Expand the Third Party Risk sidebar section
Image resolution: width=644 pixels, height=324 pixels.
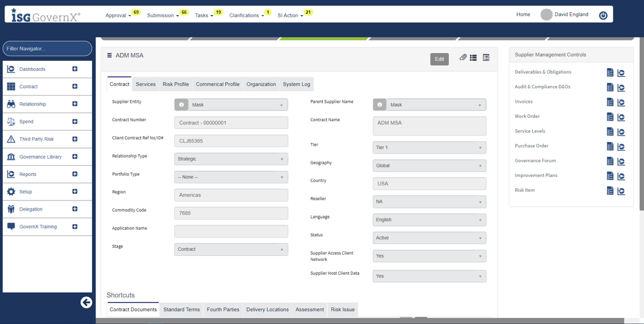(x=74, y=139)
